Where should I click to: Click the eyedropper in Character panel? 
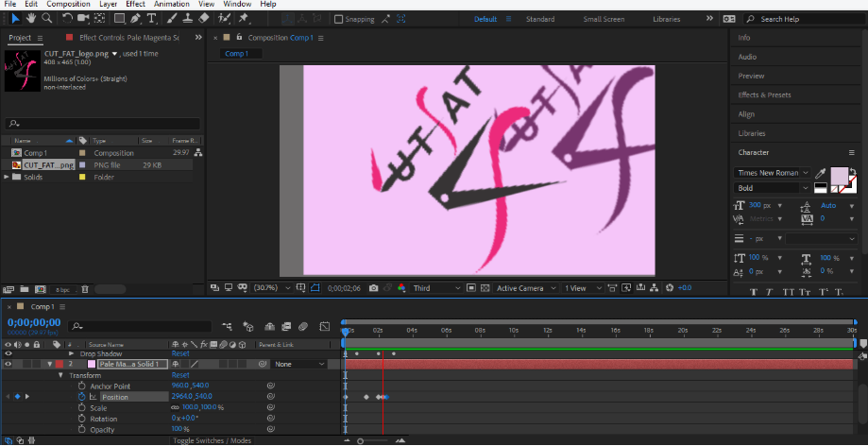[821, 173]
